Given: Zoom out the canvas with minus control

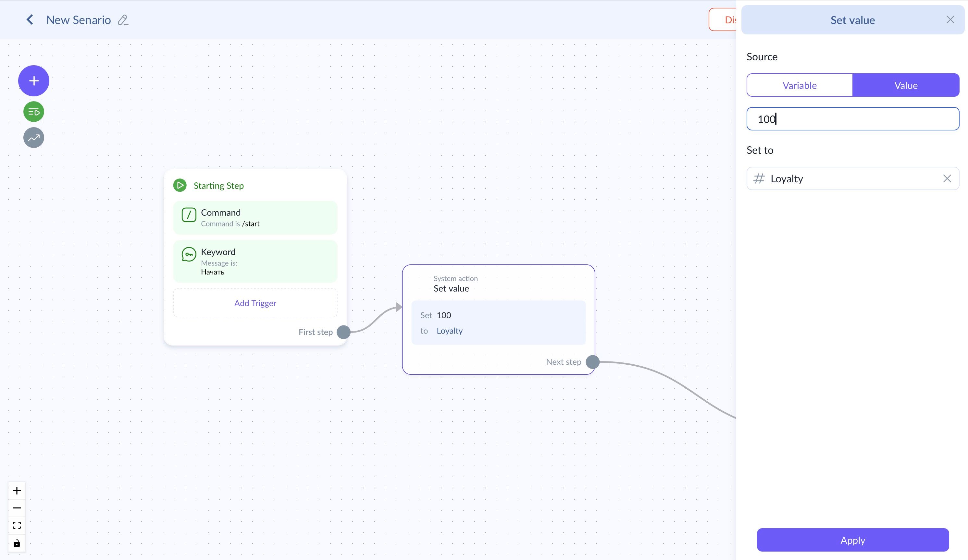Looking at the screenshot, I should tap(17, 508).
